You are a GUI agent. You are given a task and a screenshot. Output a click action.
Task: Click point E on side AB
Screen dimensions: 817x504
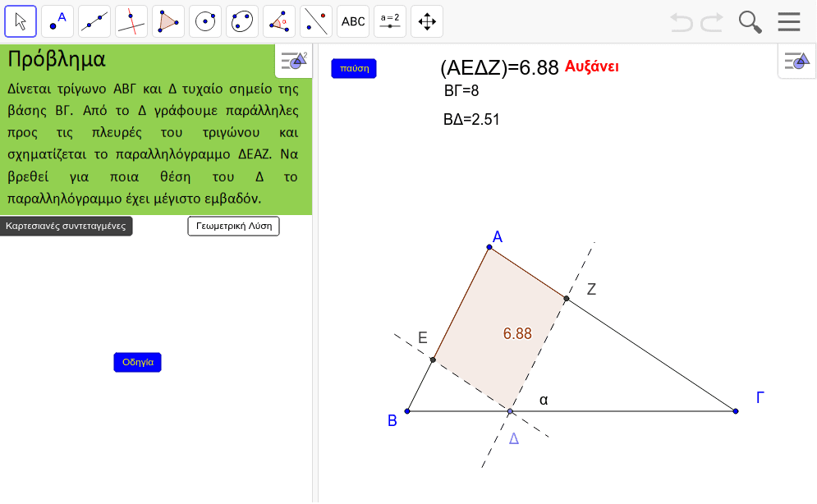[x=433, y=360]
